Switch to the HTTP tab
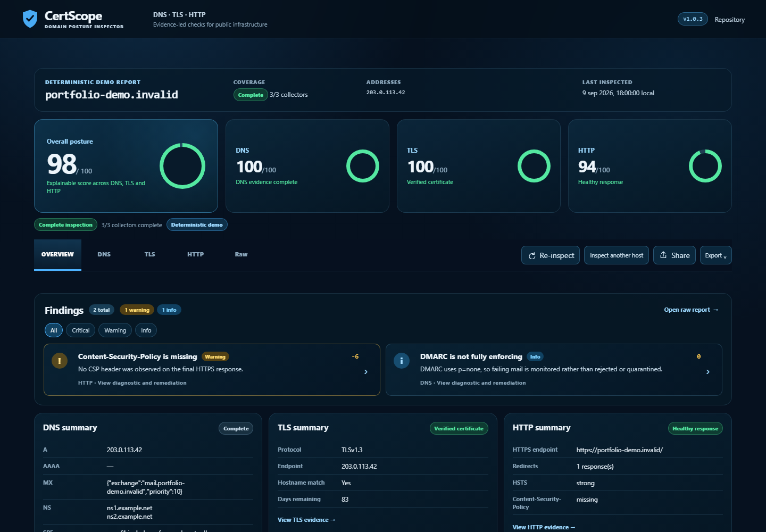Viewport: 766px width, 532px height. pyautogui.click(x=196, y=255)
